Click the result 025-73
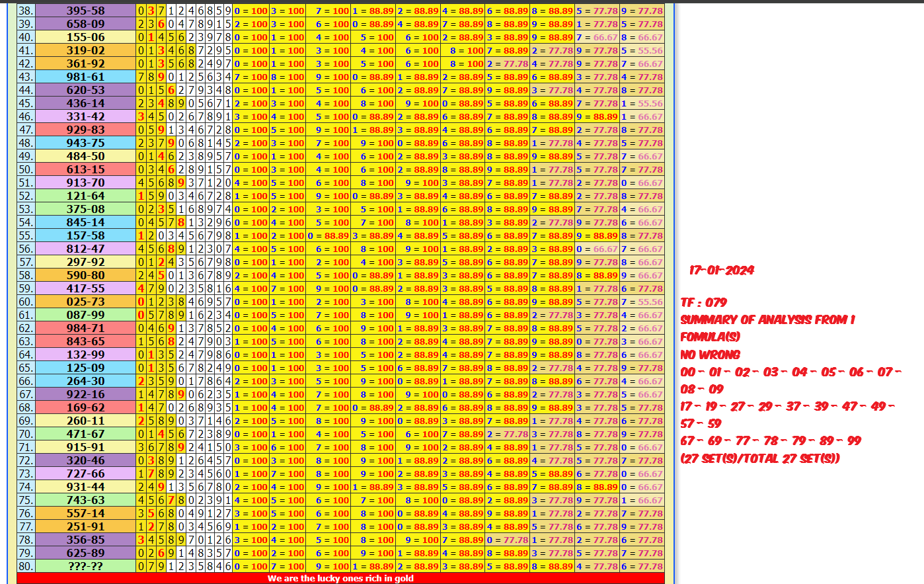The image size is (924, 584). tap(85, 302)
